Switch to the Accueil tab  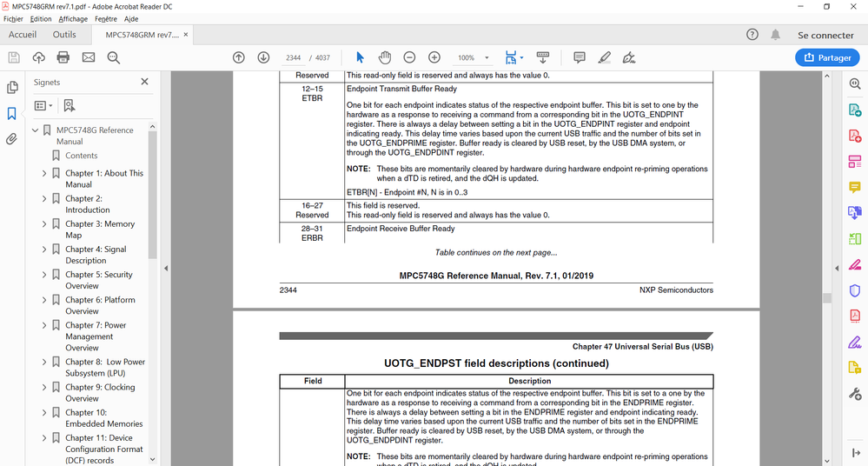coord(23,35)
